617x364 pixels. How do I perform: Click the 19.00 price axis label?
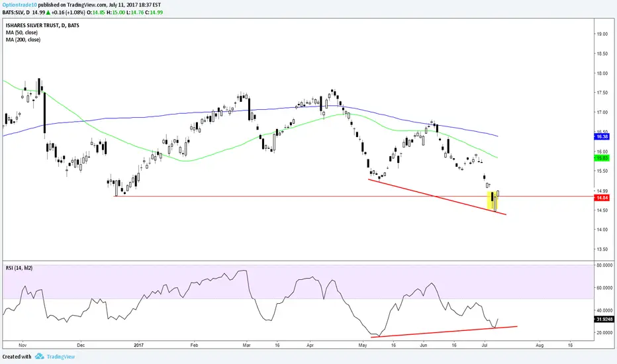(x=602, y=34)
